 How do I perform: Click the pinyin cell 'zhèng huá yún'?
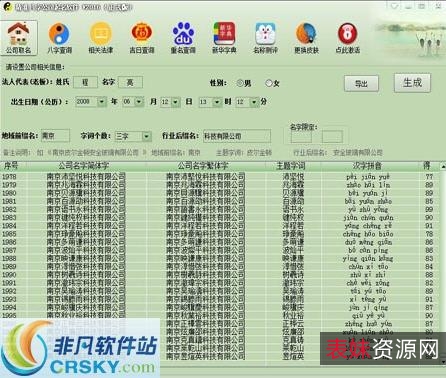pos(368,324)
